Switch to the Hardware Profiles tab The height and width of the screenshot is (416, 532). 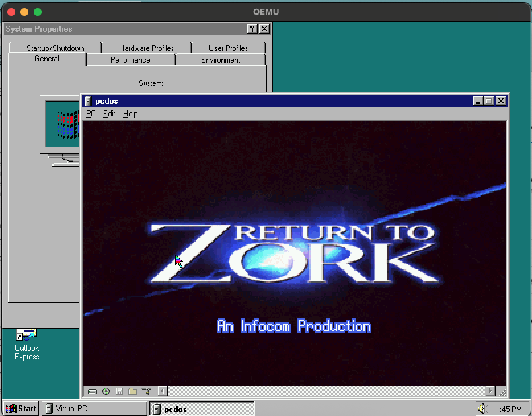pos(146,48)
